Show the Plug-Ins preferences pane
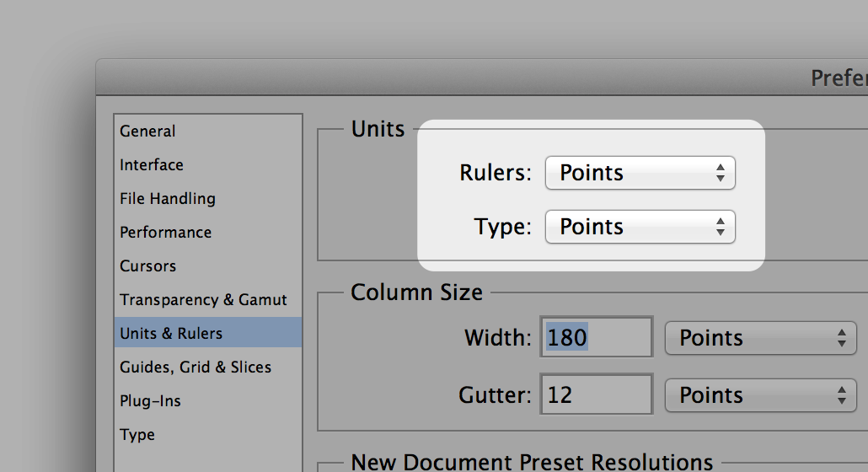This screenshot has height=472, width=868. (x=151, y=401)
